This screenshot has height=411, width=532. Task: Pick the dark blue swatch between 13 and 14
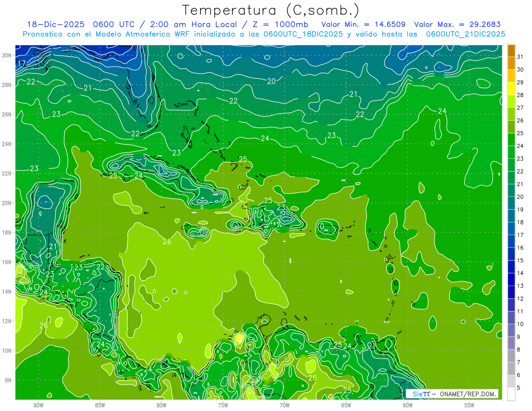click(x=511, y=280)
